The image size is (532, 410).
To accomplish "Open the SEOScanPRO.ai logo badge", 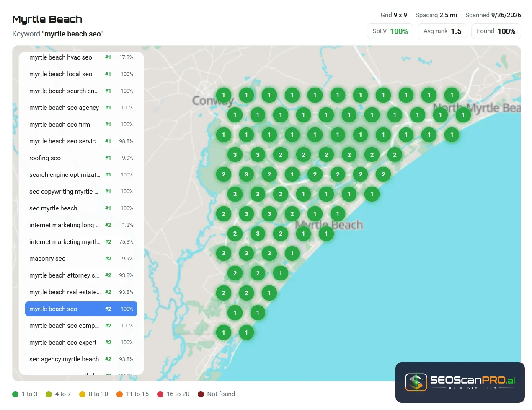I will coord(460,382).
